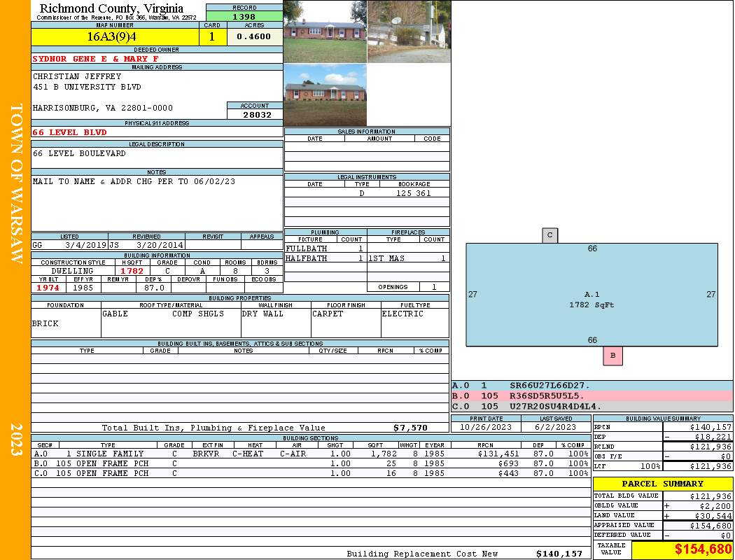Click the account number 28032 box
The height and width of the screenshot is (560, 735).
[x=255, y=114]
